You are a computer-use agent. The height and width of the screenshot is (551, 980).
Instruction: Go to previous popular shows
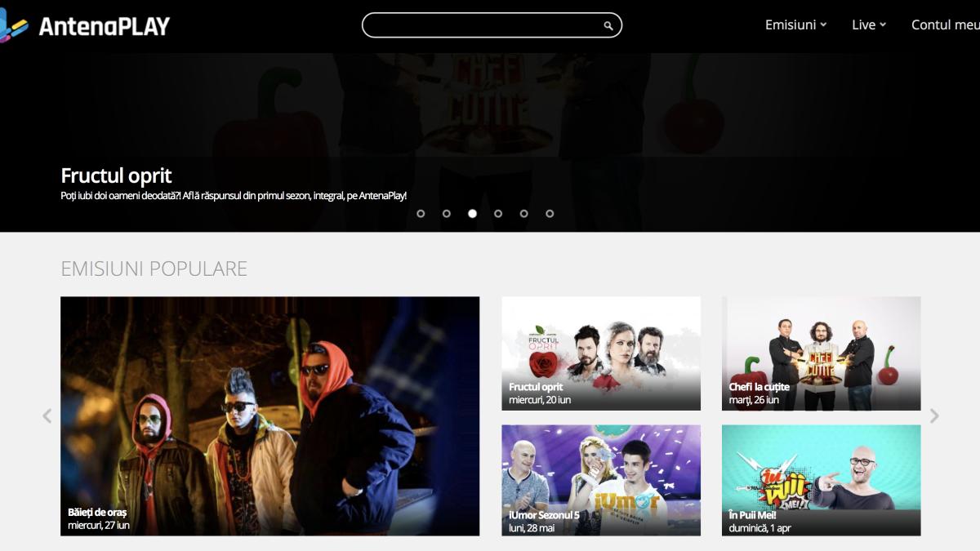click(x=47, y=416)
